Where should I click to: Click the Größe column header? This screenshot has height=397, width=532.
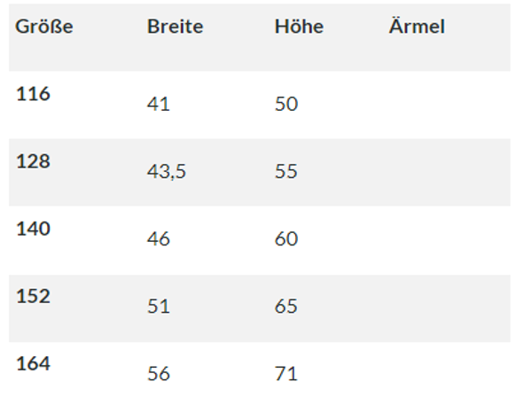(44, 27)
